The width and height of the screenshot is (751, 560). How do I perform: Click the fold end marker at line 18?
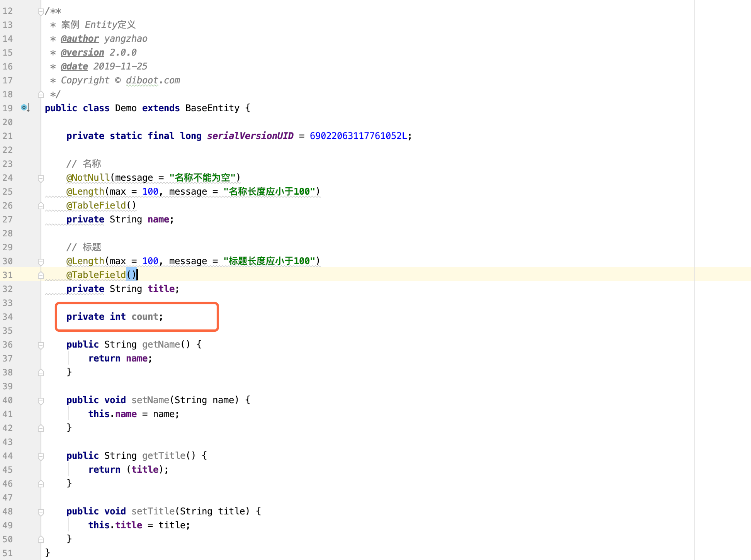tap(41, 94)
